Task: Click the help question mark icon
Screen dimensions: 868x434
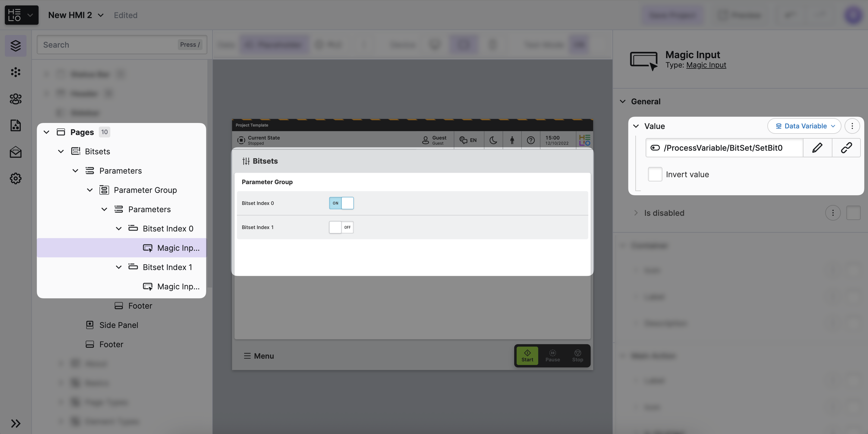Action: tap(530, 140)
